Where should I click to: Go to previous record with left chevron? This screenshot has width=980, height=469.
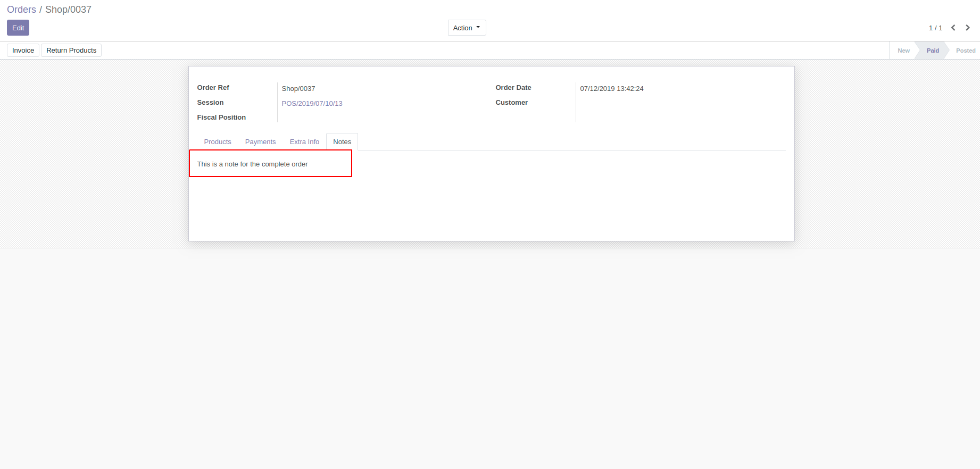pyautogui.click(x=953, y=28)
